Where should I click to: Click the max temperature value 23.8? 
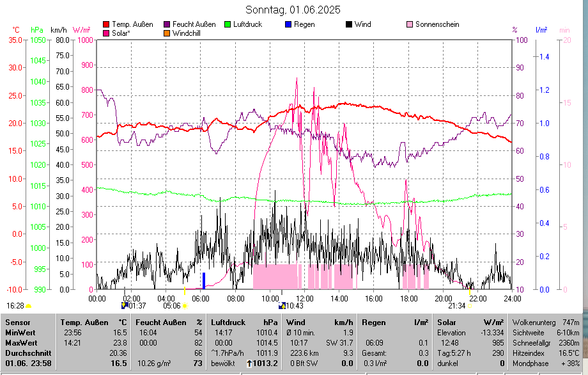click(x=120, y=343)
